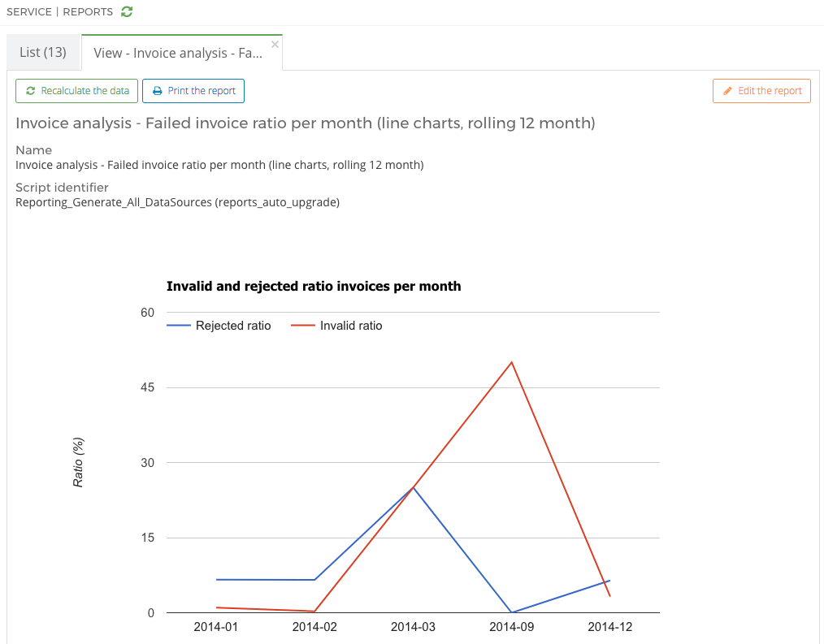The image size is (824, 644).
Task: Select the Invalid ratio legend label
Action: click(351, 326)
